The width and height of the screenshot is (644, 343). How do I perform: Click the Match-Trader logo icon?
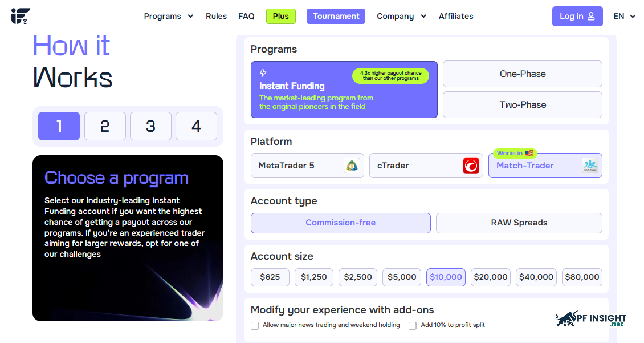590,166
